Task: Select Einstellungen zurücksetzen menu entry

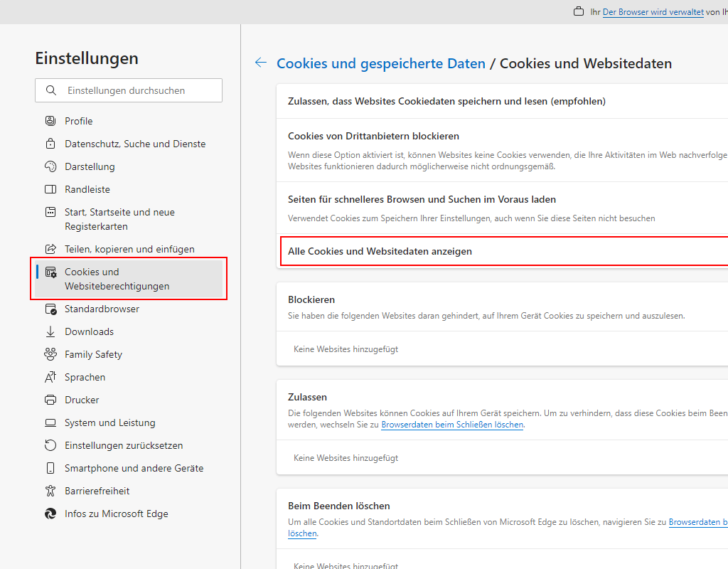Action: [124, 445]
